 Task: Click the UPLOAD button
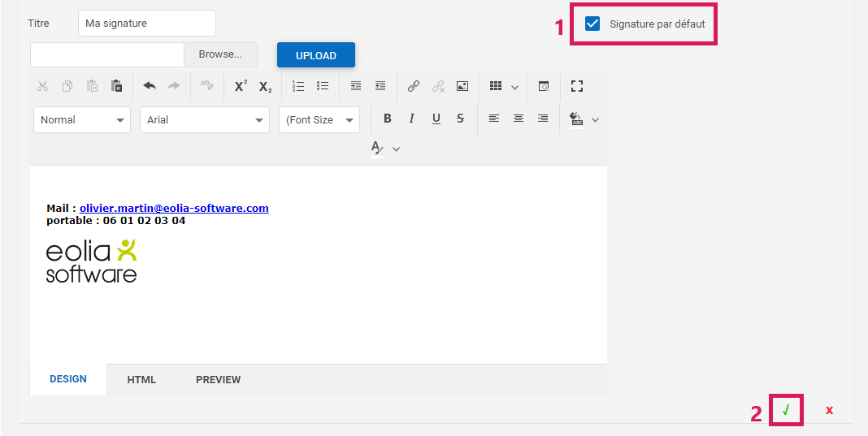[x=316, y=55]
